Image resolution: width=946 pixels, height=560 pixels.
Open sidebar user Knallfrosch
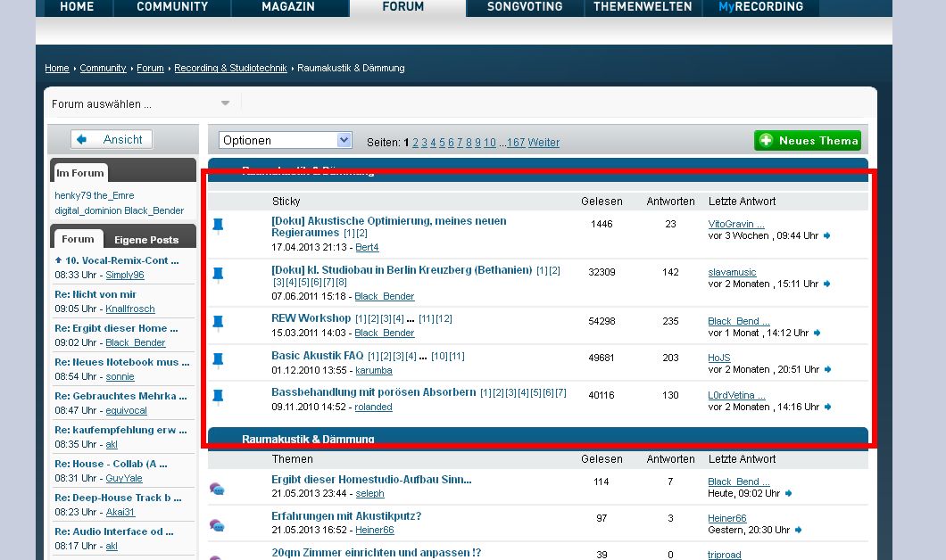[130, 309]
